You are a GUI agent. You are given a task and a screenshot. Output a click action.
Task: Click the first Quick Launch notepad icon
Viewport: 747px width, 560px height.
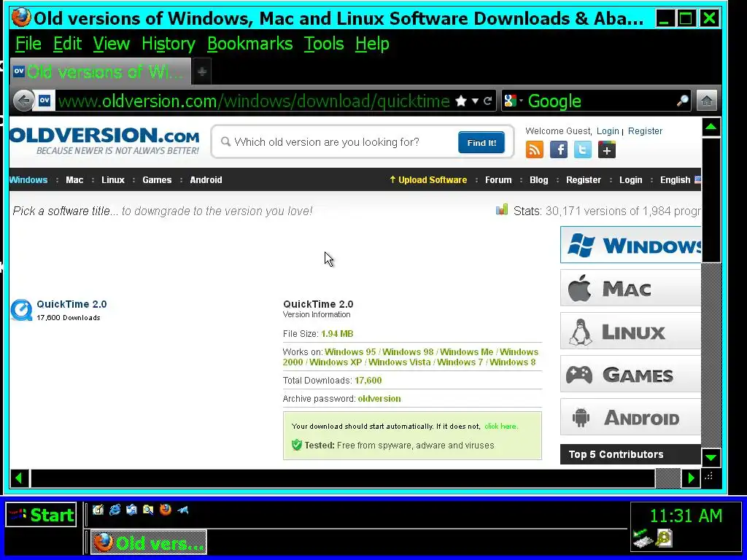[98, 510]
